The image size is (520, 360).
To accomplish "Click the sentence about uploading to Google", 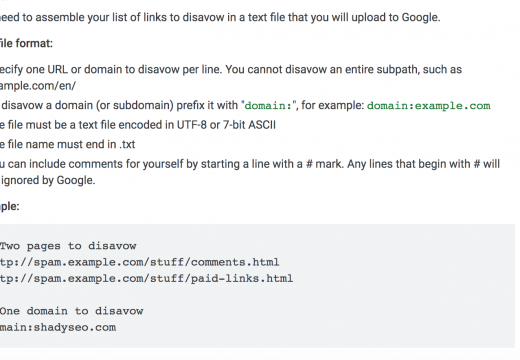I will point(220,17).
